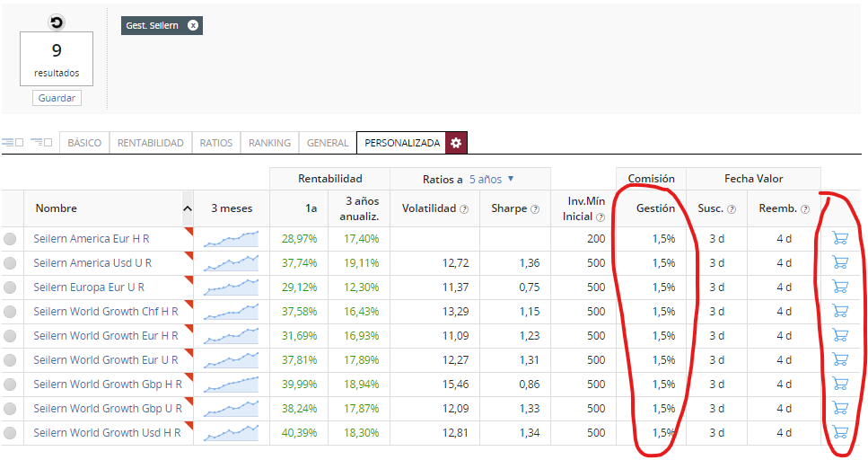Add Seilern Europa Eur U R to cart
The height and width of the screenshot is (460, 868).
840,287
